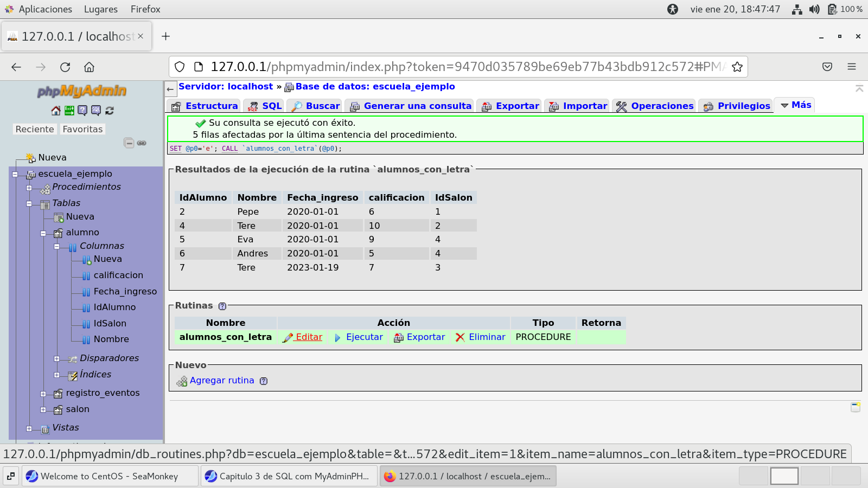Open the Exportar tab

510,106
